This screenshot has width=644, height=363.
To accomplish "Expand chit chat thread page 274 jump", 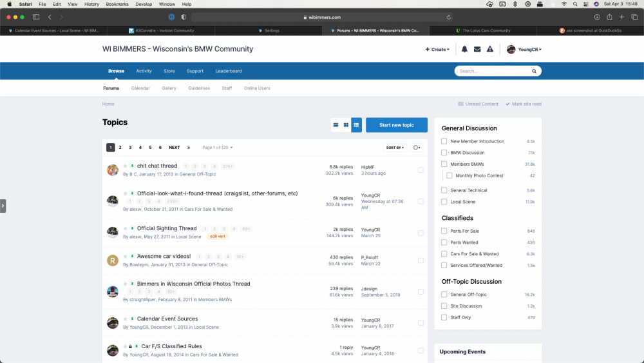I will click(228, 166).
